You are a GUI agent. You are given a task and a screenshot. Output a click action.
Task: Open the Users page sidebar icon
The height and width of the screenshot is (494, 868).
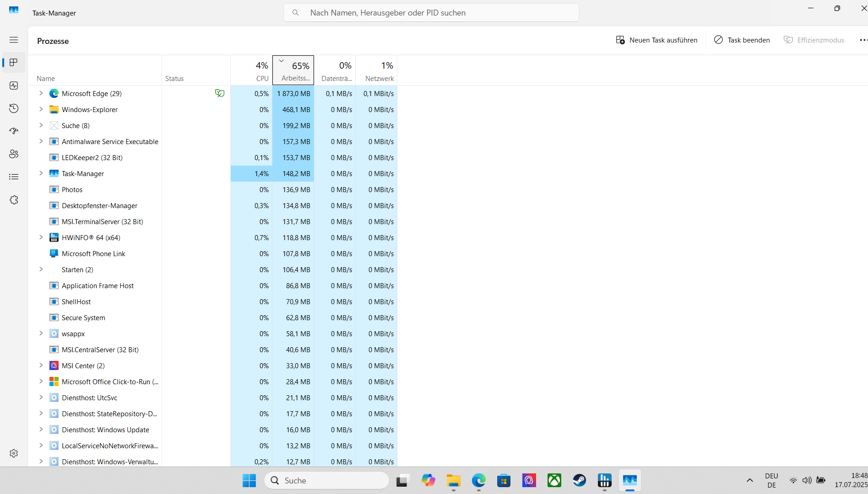click(14, 154)
